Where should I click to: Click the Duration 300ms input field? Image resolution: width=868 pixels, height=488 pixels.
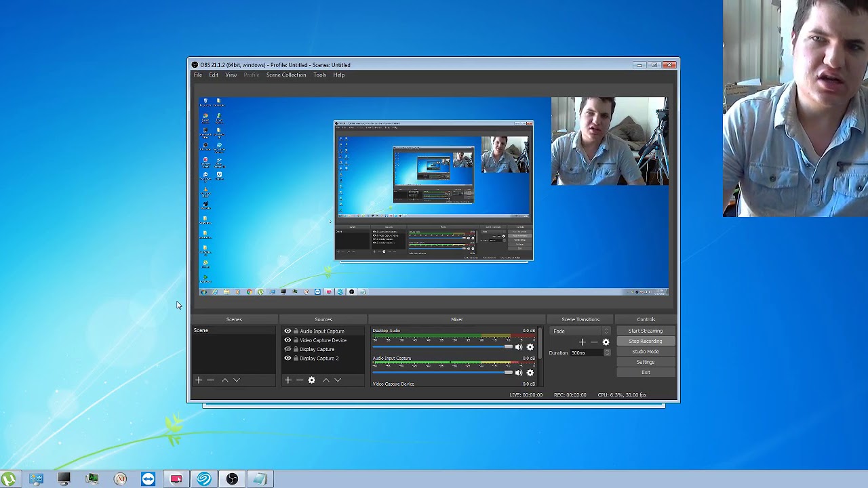586,352
